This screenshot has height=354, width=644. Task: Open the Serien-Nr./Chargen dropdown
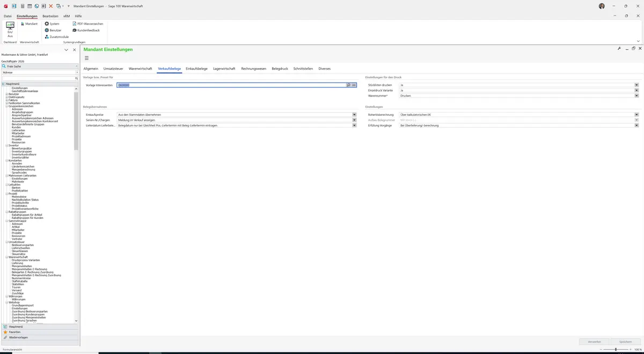[x=355, y=120]
